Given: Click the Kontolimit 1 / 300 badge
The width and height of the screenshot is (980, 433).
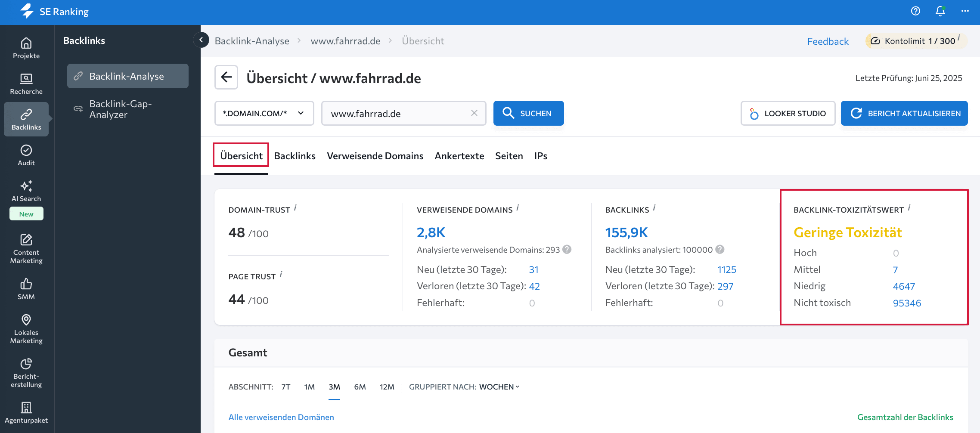Looking at the screenshot, I should (916, 41).
